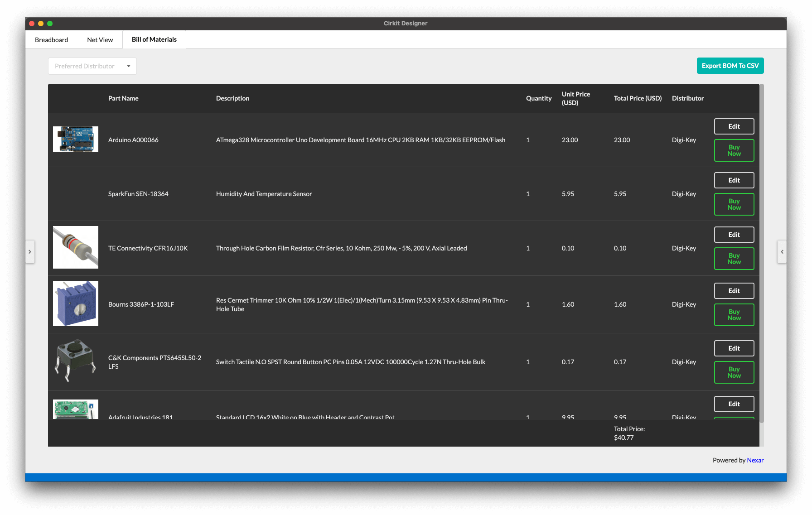Screen dimensions: 812x515
Task: Select the Bourns 3386P-1-103LF name
Action: (141, 304)
